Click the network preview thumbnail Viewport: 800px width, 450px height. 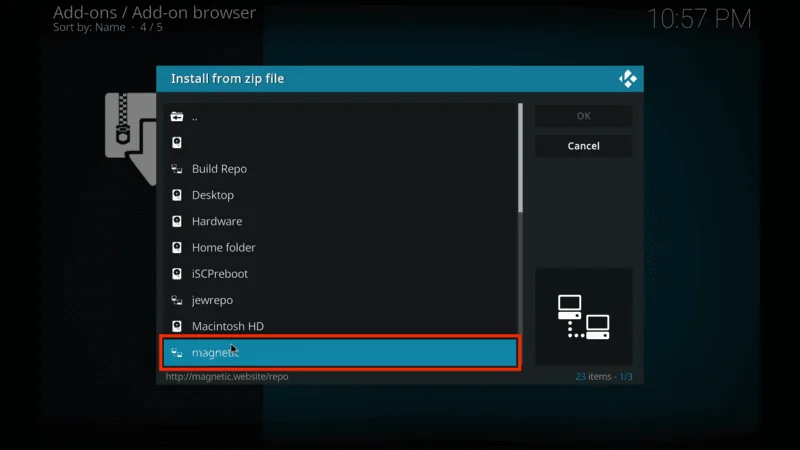tap(583, 316)
